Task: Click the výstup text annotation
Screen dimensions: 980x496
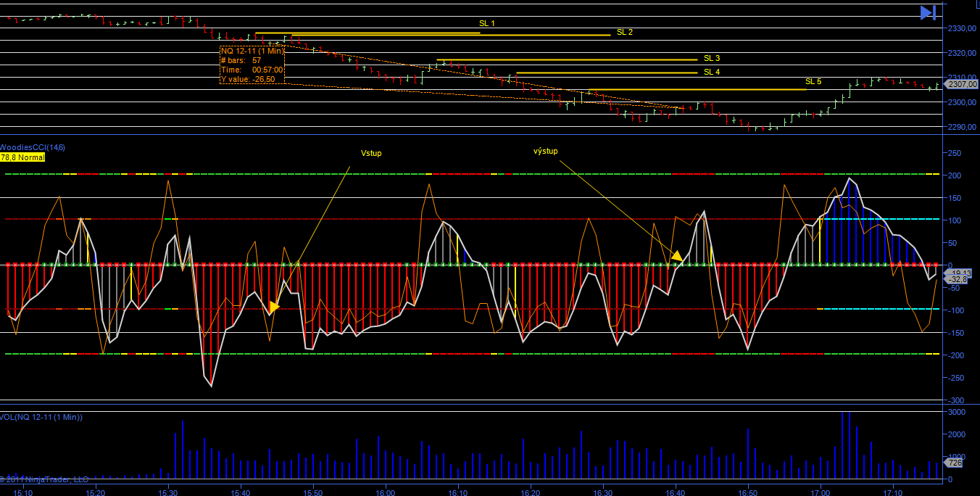Action: 545,151
